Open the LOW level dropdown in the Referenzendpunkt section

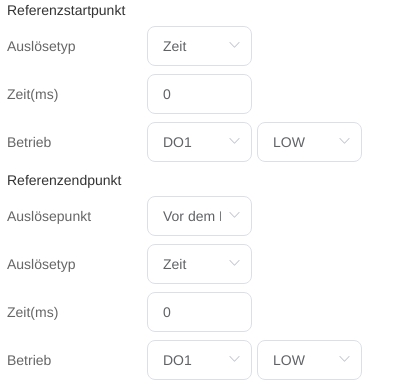click(x=309, y=360)
